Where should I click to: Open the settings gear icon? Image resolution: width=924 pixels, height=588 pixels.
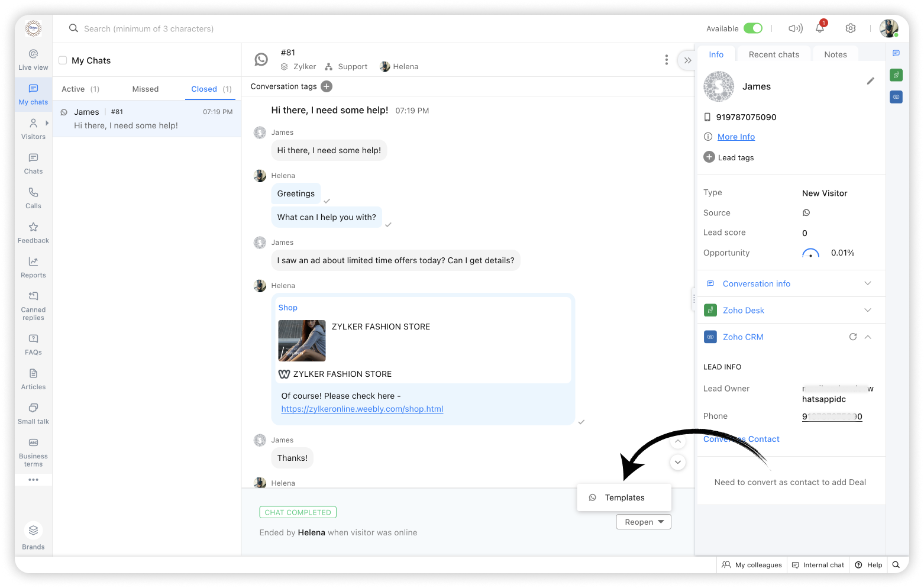pos(851,28)
